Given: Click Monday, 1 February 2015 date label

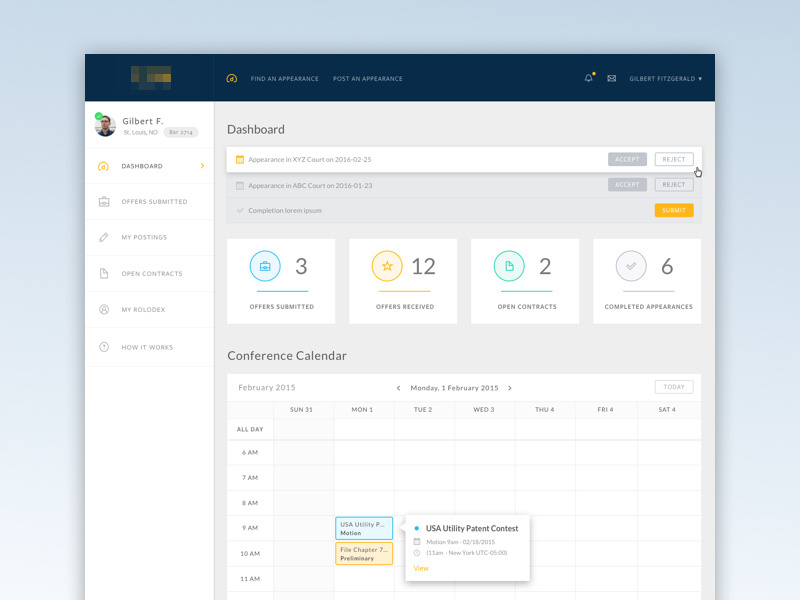Looking at the screenshot, I should pyautogui.click(x=454, y=388).
